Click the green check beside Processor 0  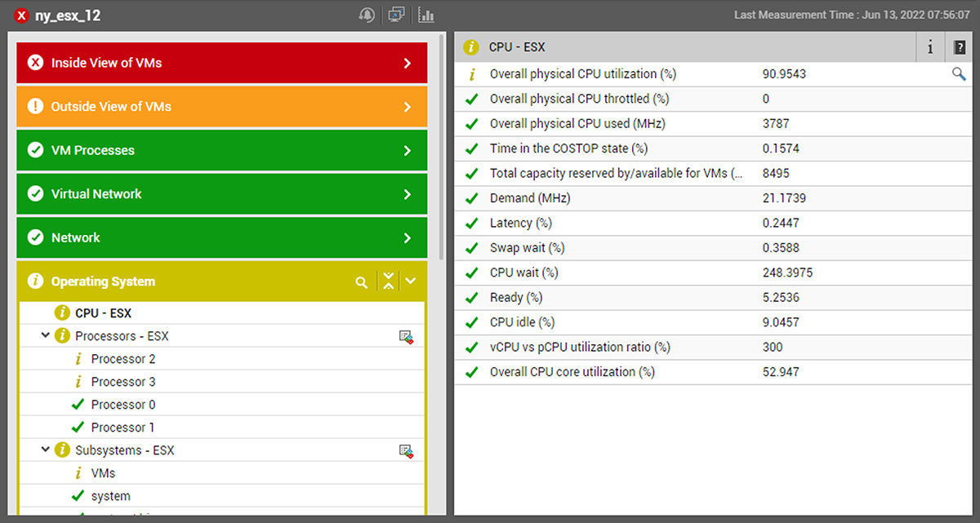78,405
